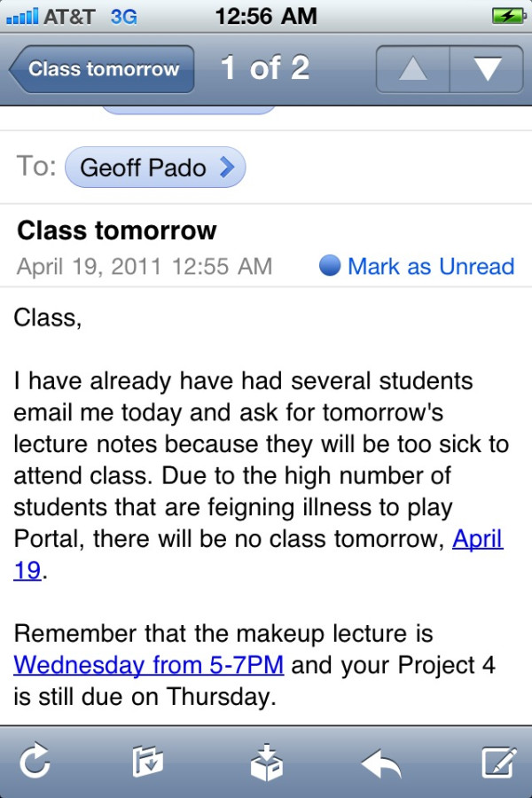
Task: Toggle Mark as Unread blue dot
Action: click(x=330, y=266)
